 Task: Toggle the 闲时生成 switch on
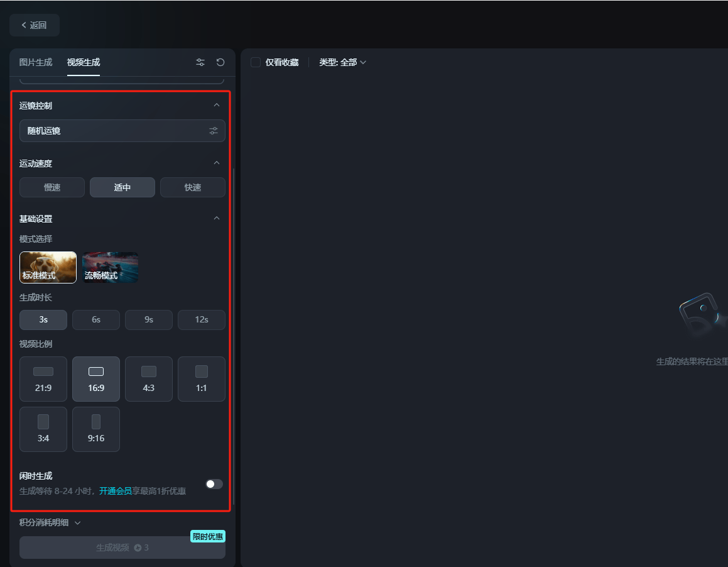pos(214,484)
